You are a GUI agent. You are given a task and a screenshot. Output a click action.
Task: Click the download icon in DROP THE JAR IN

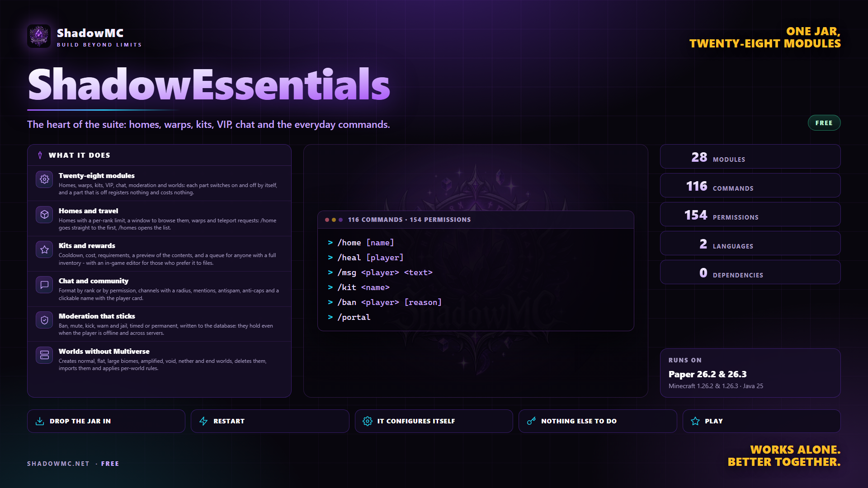[x=40, y=421]
